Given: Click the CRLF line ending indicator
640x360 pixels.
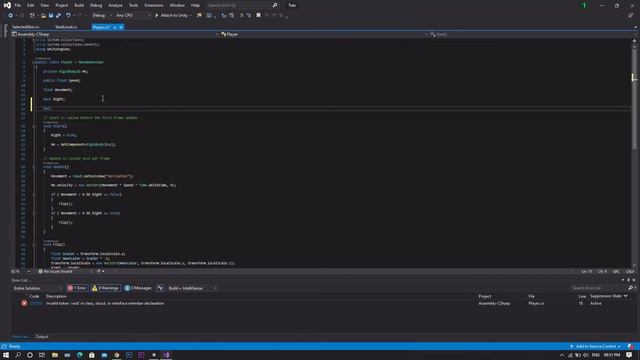Looking at the screenshot, I should 630,271.
